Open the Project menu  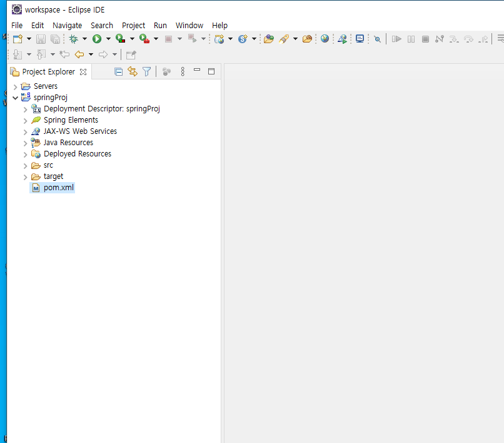(x=133, y=26)
